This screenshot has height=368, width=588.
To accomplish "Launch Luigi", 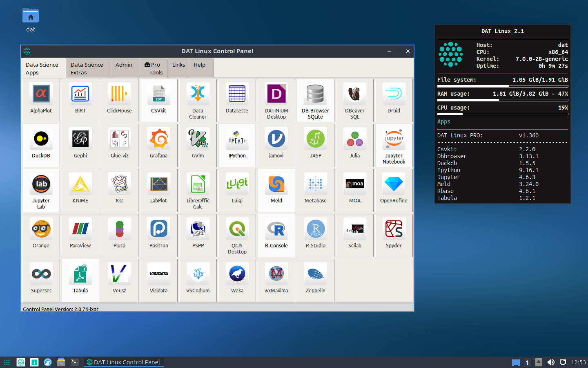I will pos(237,191).
